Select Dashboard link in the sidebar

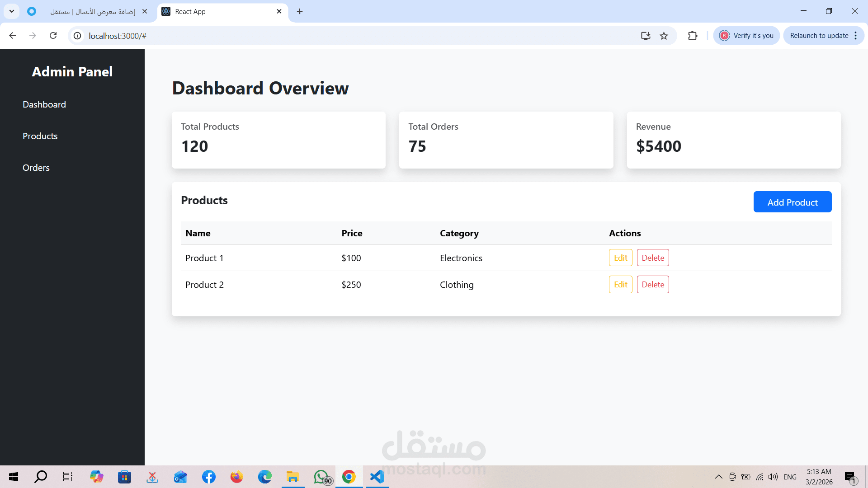coord(44,104)
